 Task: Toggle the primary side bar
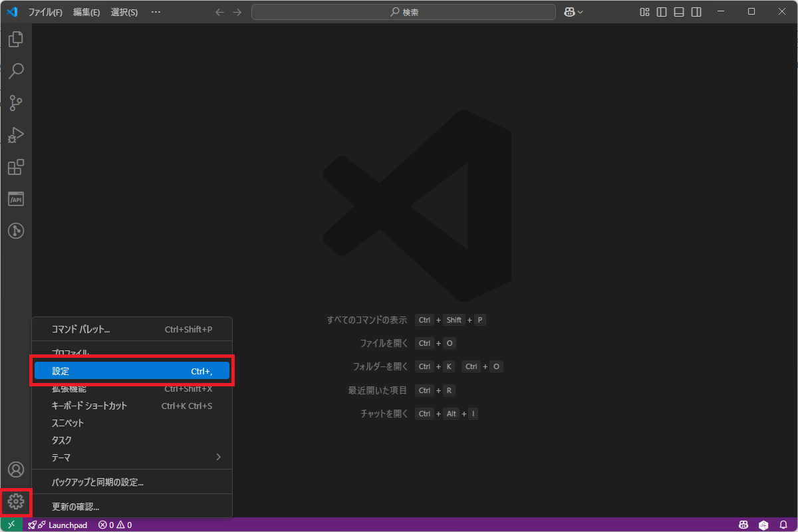coord(662,12)
